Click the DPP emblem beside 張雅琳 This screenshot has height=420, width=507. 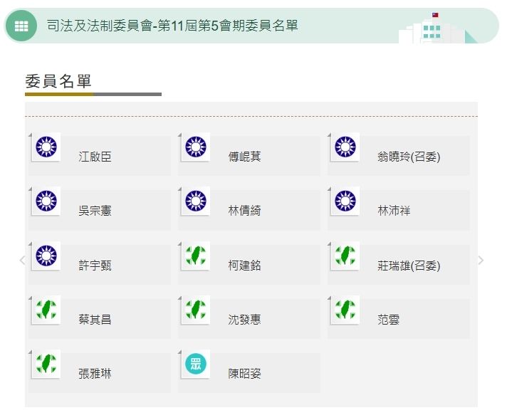click(x=46, y=364)
